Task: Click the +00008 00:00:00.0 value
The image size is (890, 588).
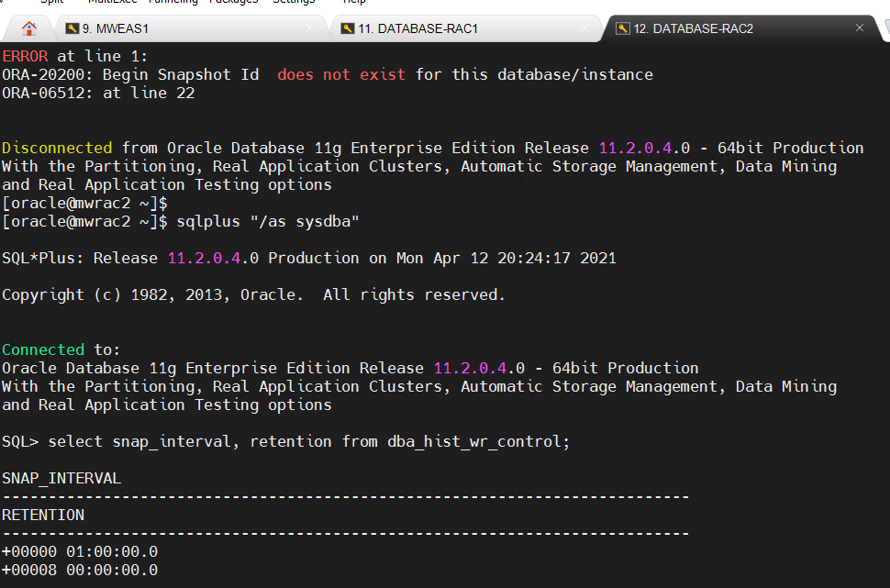Action: point(80,571)
